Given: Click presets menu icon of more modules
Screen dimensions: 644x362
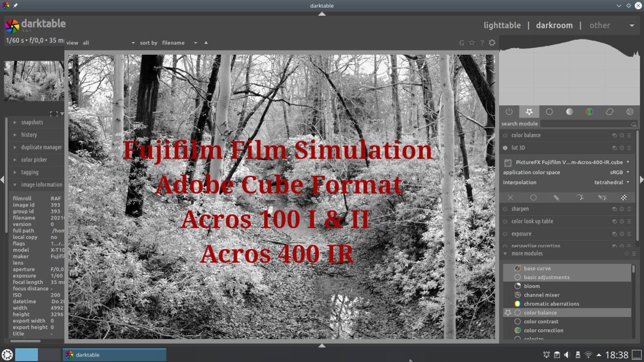Looking at the screenshot, I should (x=634, y=253).
